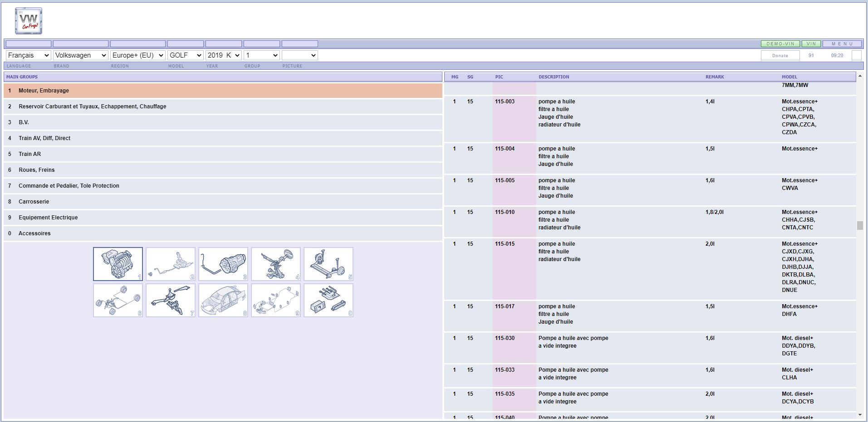The image size is (868, 422).
Task: Open the front axle and steering thumbnail numbered 4
Action: 276,264
